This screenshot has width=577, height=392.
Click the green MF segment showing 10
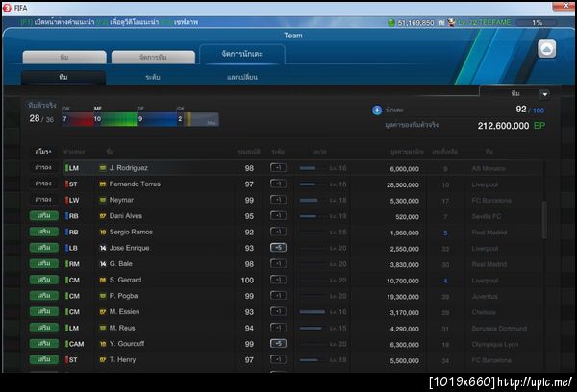115,119
